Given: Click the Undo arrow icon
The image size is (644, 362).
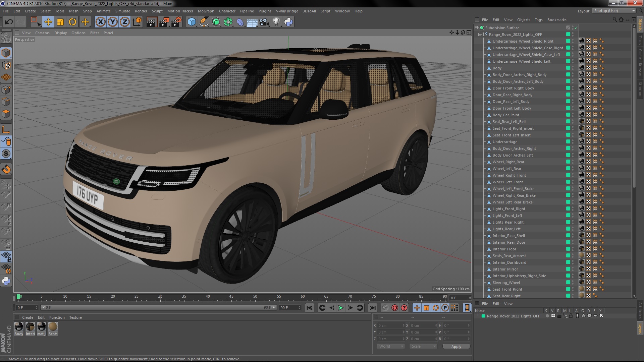Looking at the screenshot, I should click(9, 22).
